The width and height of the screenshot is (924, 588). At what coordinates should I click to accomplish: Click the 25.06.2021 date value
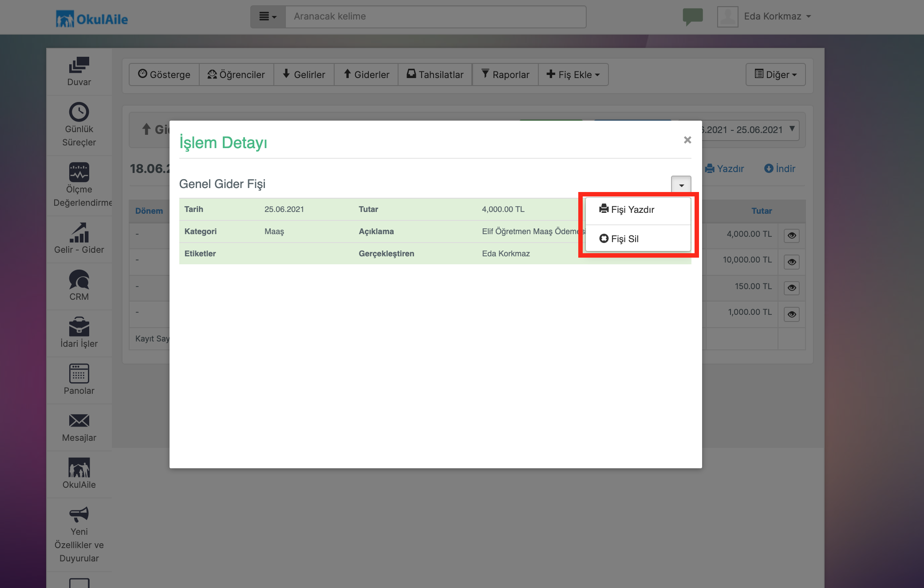[284, 209]
